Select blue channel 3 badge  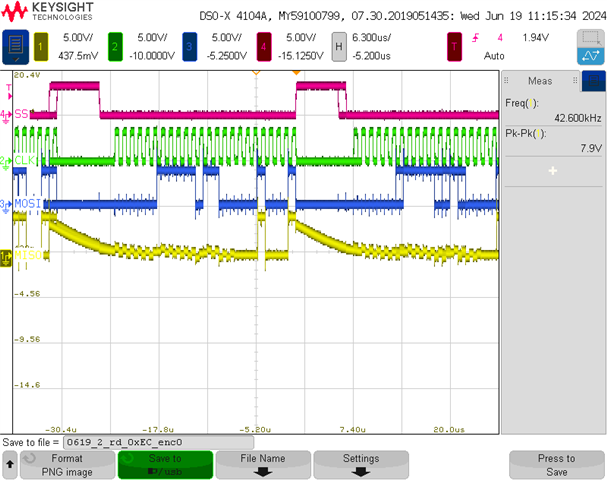[189, 47]
